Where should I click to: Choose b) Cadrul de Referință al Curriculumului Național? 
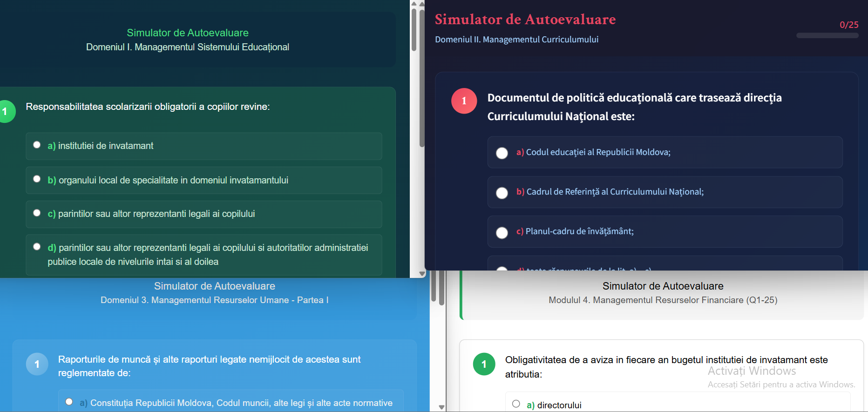pyautogui.click(x=502, y=193)
